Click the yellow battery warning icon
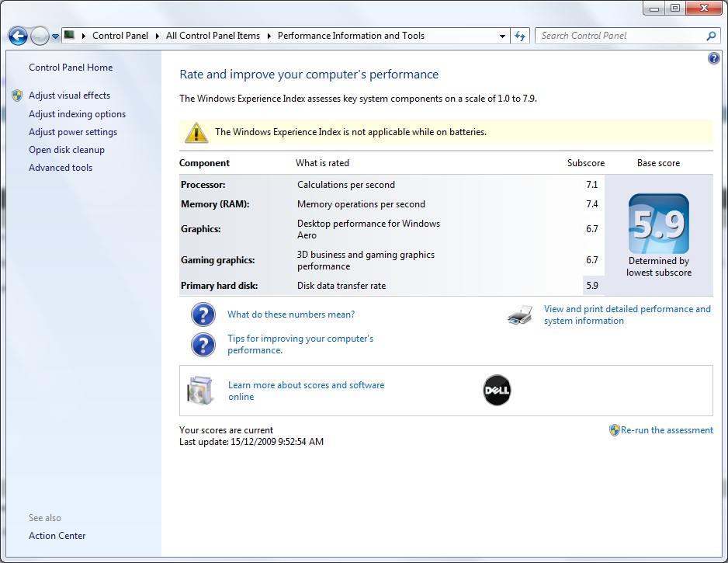The width and height of the screenshot is (728, 563). (x=196, y=132)
